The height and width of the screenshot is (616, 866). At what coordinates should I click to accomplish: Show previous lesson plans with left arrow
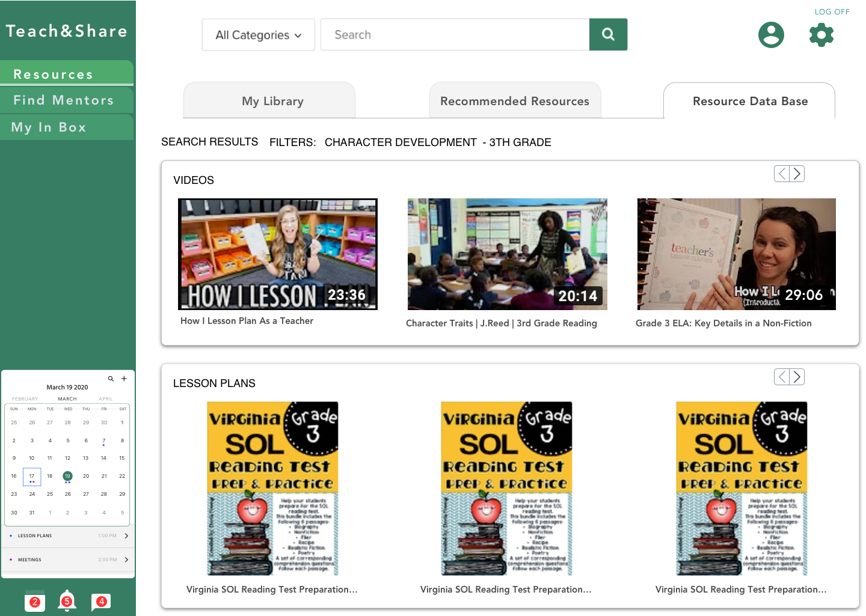click(782, 377)
